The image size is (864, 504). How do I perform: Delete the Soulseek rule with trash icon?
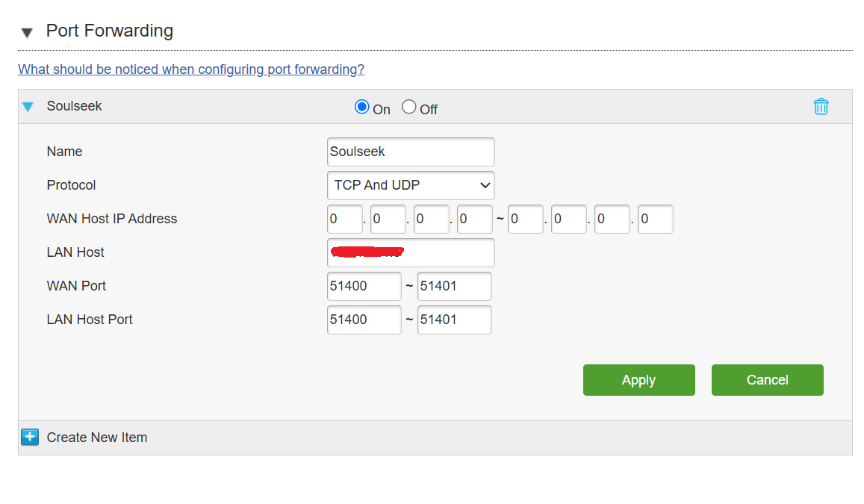(x=821, y=106)
